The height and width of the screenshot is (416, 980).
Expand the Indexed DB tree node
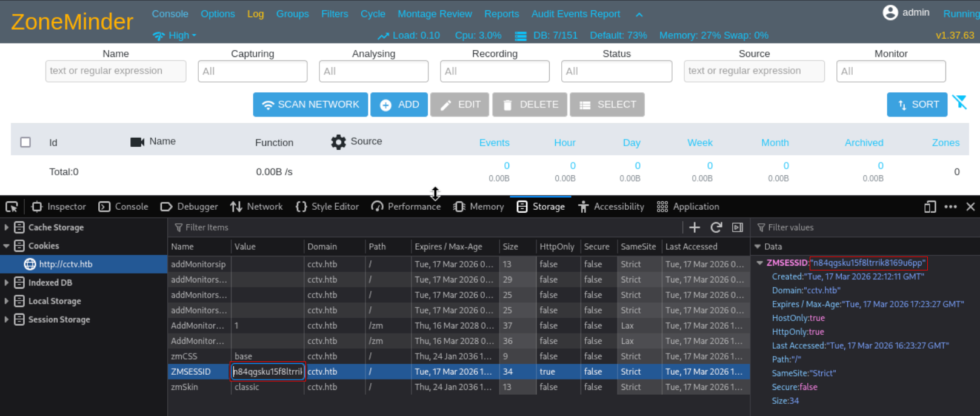[x=7, y=283]
